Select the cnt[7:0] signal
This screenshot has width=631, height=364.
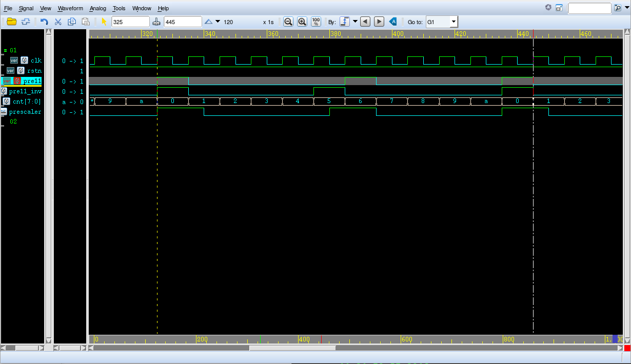click(x=27, y=102)
